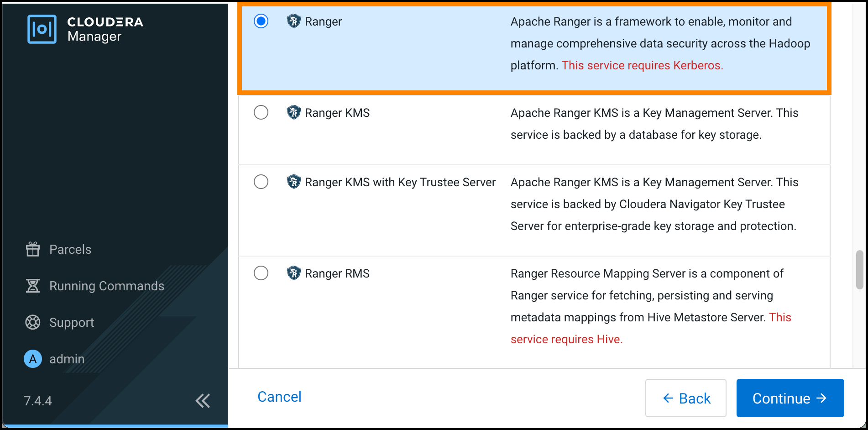Open Parcels via the gift box icon
Screen dimensions: 868x430
click(33, 249)
